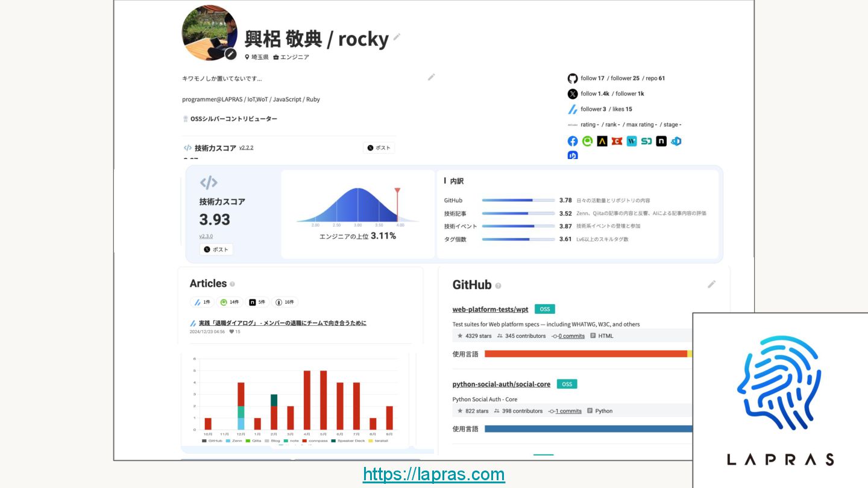
Task: Open the green Qiita account icon
Action: (x=588, y=141)
